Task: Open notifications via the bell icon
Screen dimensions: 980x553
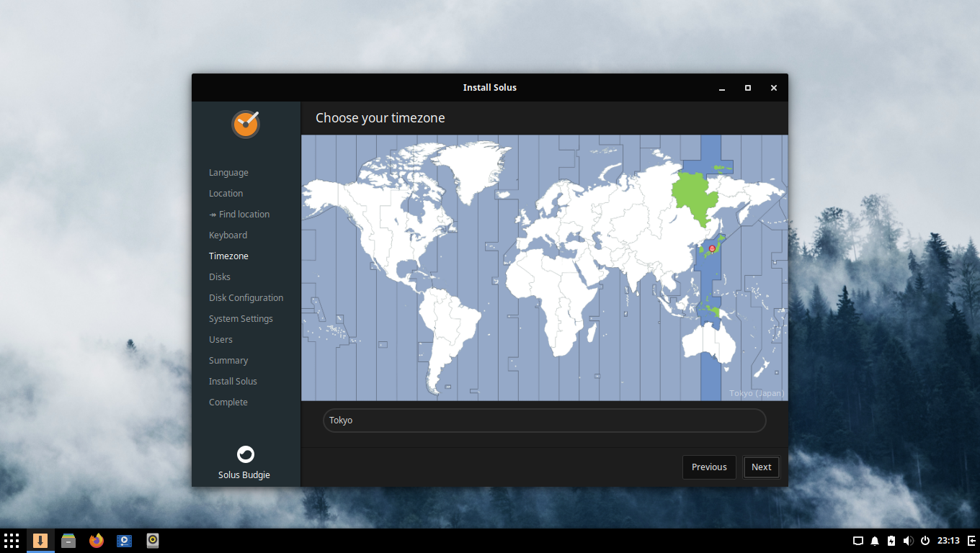Action: [x=875, y=541]
